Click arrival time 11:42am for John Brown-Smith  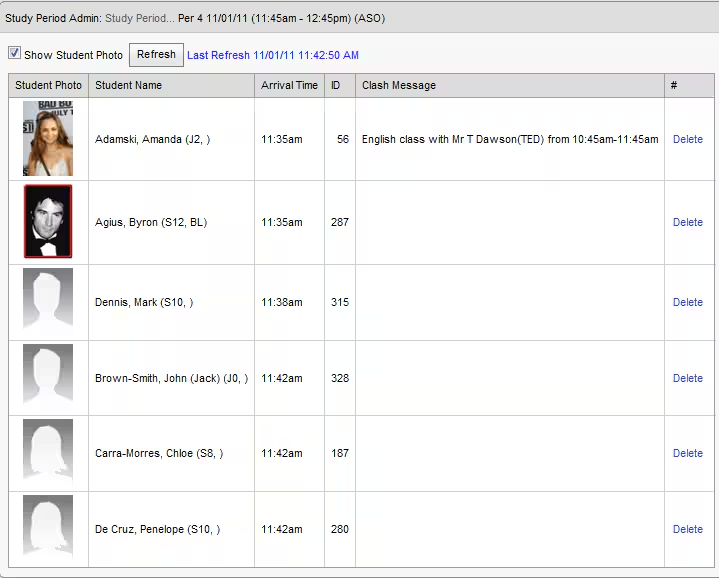(282, 378)
